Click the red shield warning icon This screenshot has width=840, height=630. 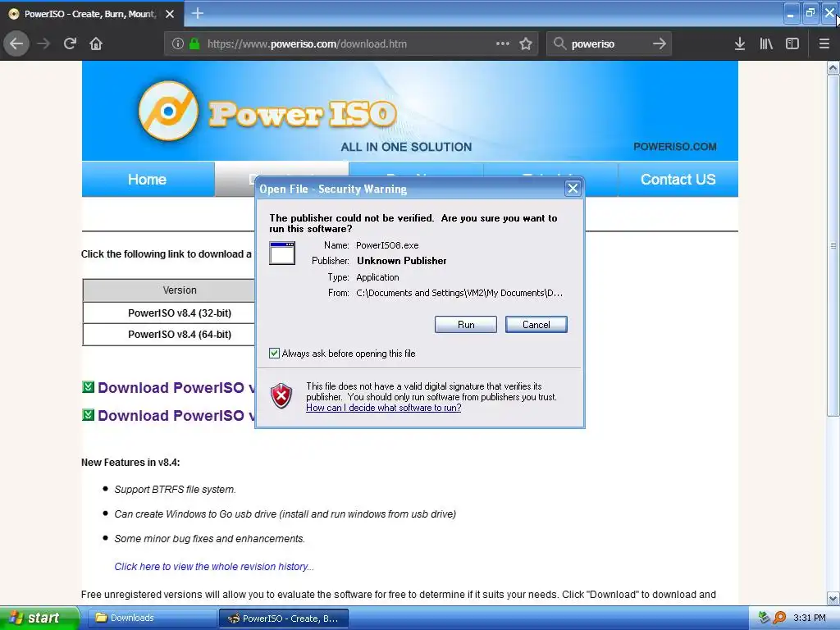[281, 396]
